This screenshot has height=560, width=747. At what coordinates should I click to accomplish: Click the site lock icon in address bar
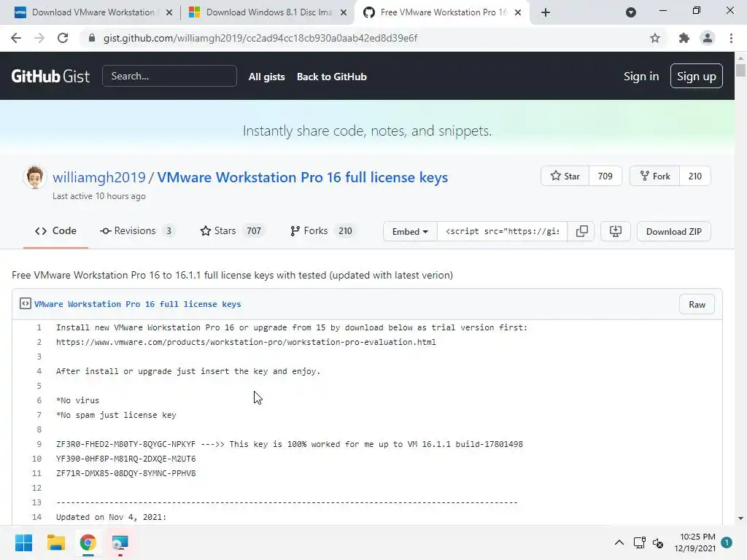click(92, 38)
